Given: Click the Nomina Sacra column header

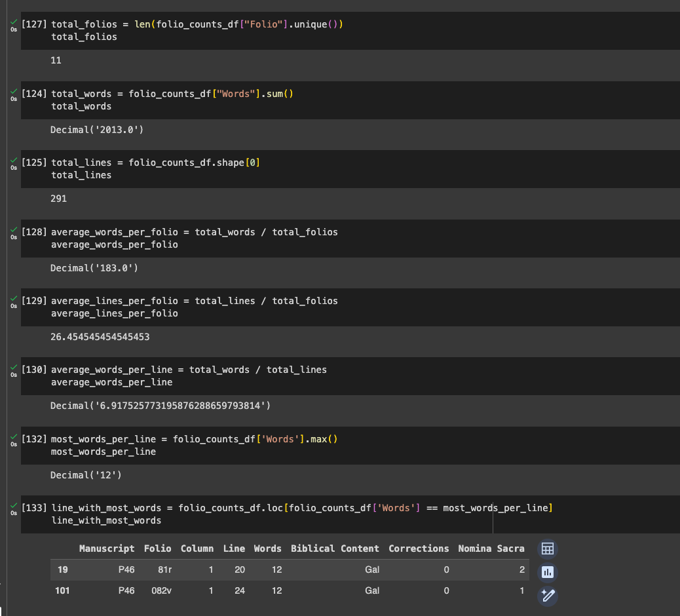Looking at the screenshot, I should (491, 549).
